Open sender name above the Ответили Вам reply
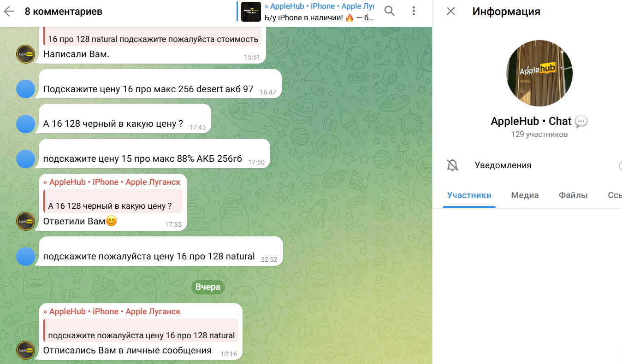The height and width of the screenshot is (364, 622). coord(112,182)
